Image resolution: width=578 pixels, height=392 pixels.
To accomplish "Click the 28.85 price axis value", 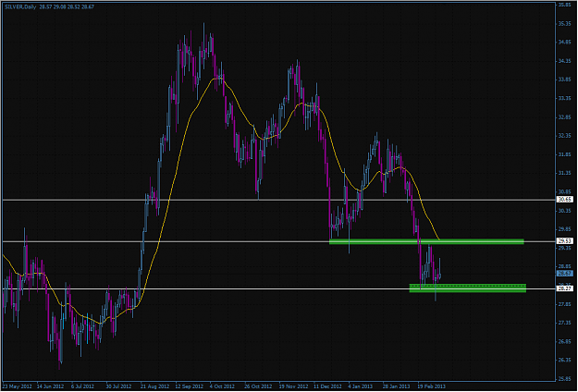I will click(x=565, y=266).
